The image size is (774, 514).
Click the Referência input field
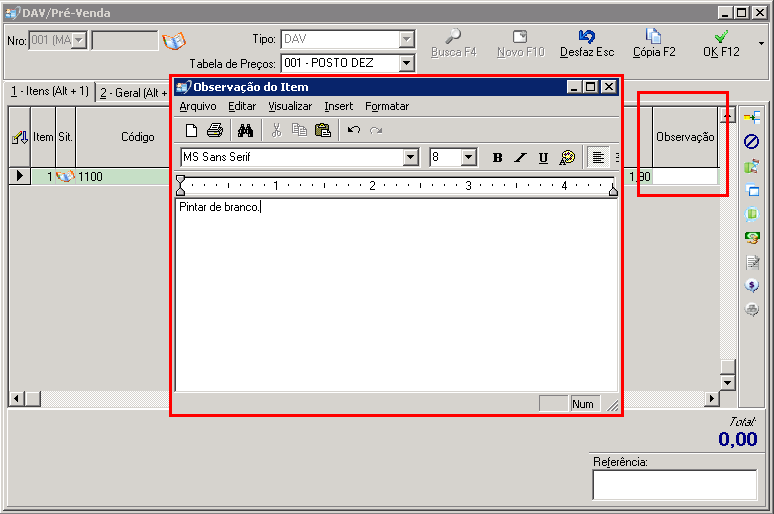(674, 484)
